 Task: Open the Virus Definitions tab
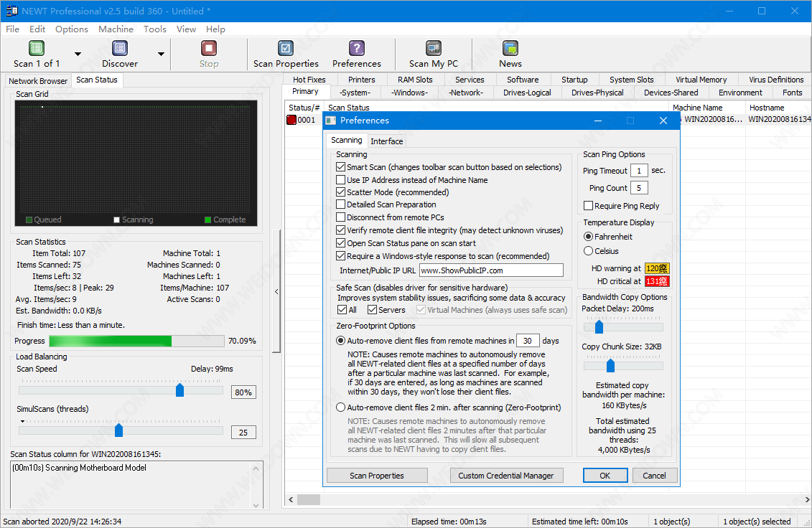coord(776,80)
